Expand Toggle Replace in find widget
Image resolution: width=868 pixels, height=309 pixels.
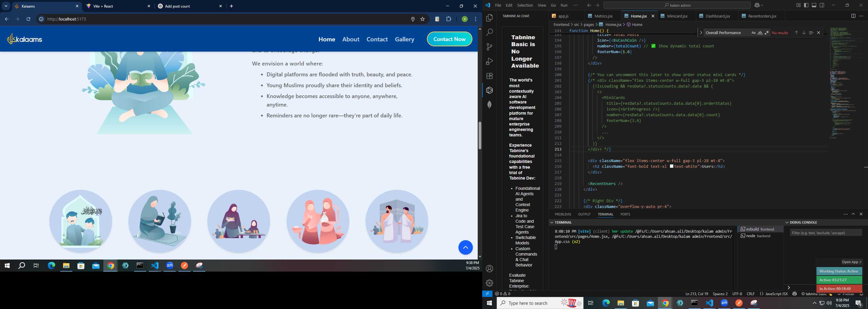point(701,33)
